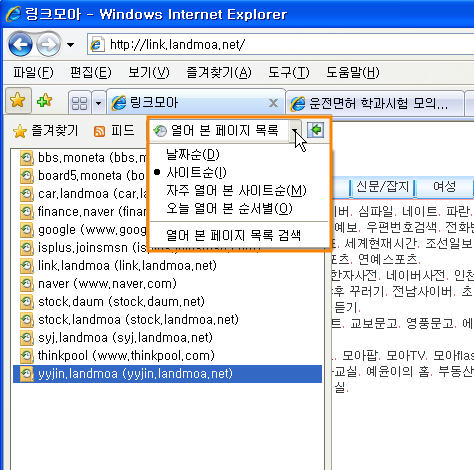Click Internet Explorer logo in title bar
Image resolution: width=474 pixels, height=470 pixels.
13,14
